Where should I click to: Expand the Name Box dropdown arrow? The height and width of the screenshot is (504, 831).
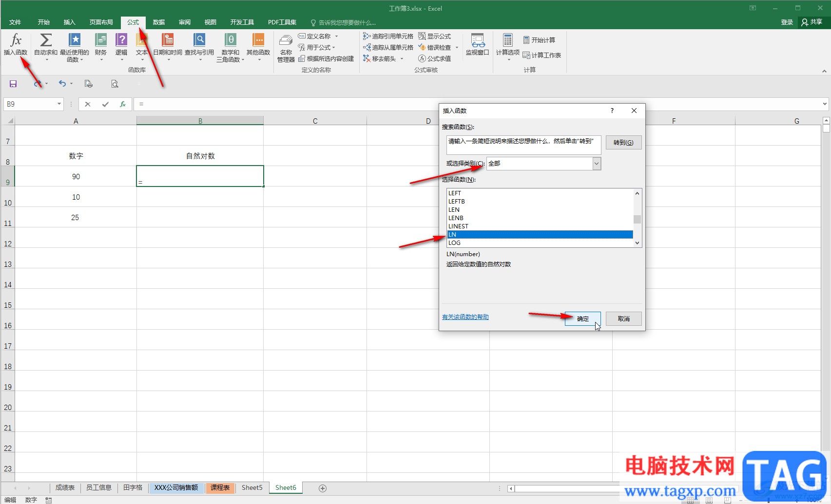[59, 104]
